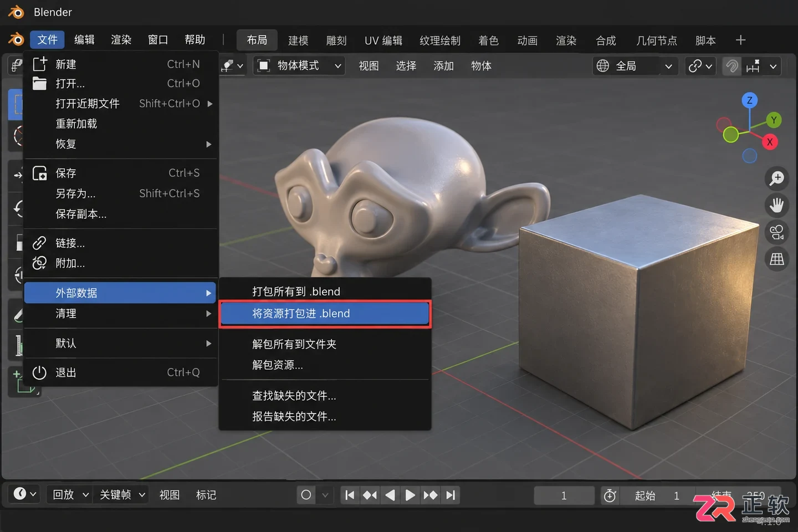
Task: Open the 全局 transform orientation dropdown
Action: 635,66
